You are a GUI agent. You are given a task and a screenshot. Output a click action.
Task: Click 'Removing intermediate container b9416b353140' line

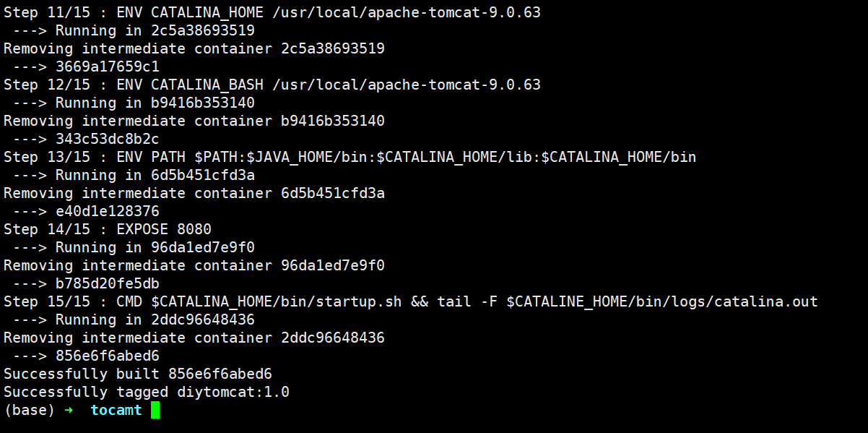[194, 121]
